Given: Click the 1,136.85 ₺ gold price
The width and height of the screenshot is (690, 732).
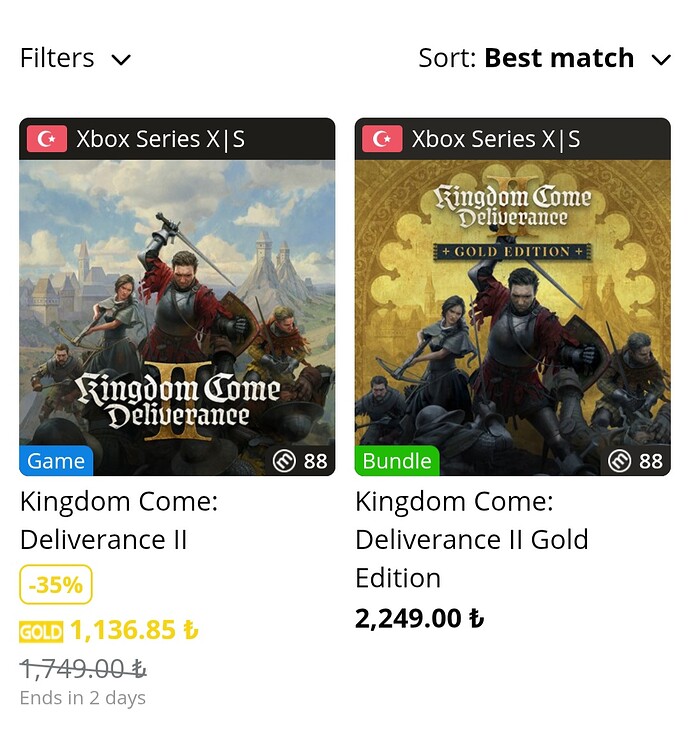Looking at the screenshot, I should (x=134, y=631).
